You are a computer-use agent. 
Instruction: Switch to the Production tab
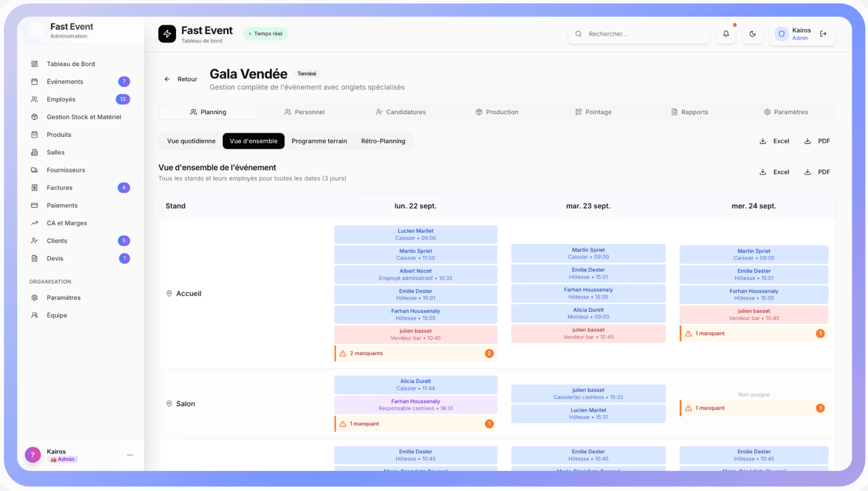point(497,112)
